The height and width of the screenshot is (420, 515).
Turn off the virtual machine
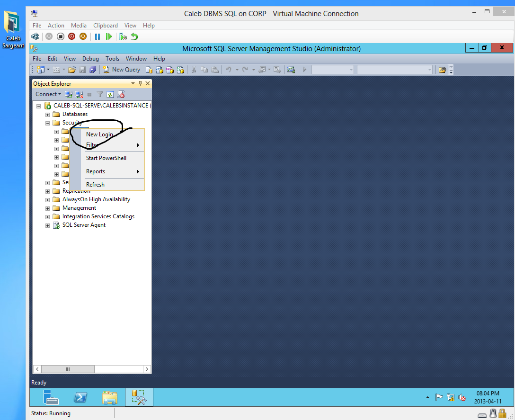[61, 36]
